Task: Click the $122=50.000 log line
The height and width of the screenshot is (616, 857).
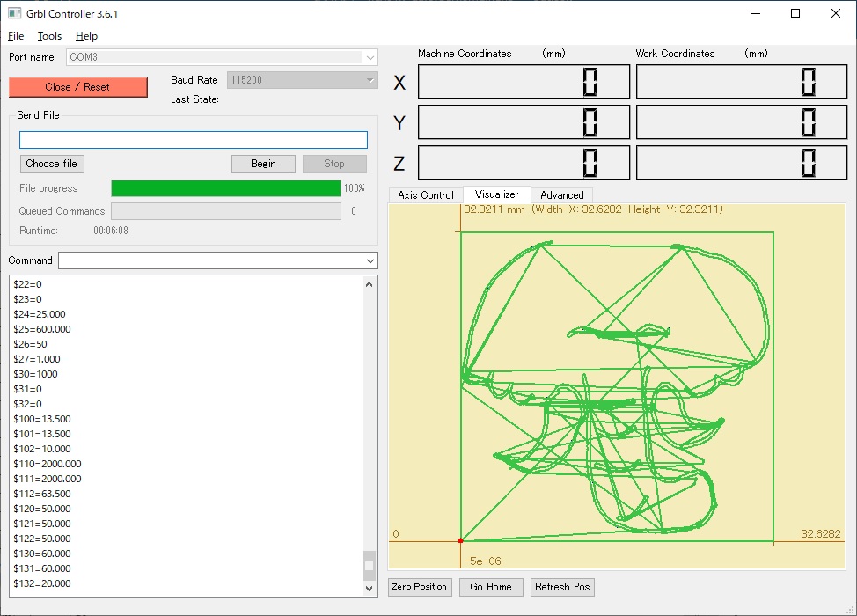Action: pyautogui.click(x=42, y=539)
